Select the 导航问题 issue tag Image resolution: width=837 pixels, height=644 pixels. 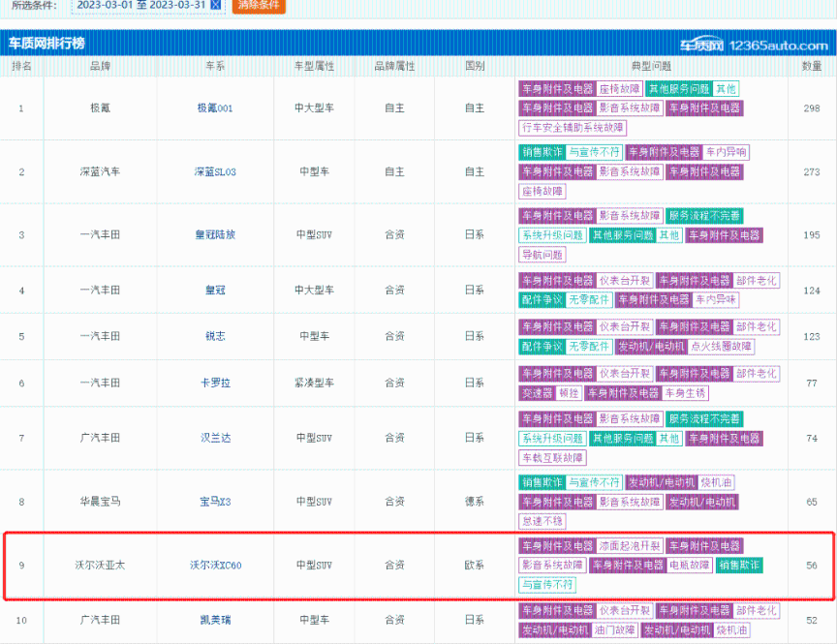pyautogui.click(x=542, y=255)
